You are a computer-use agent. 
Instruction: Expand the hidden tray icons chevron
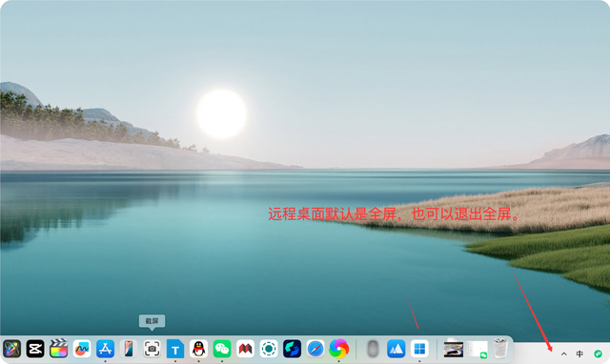coord(563,354)
